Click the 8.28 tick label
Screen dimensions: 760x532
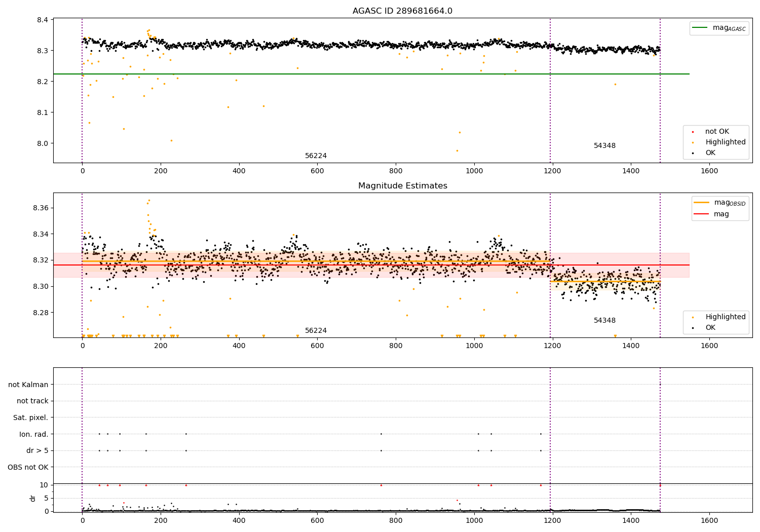40,313
